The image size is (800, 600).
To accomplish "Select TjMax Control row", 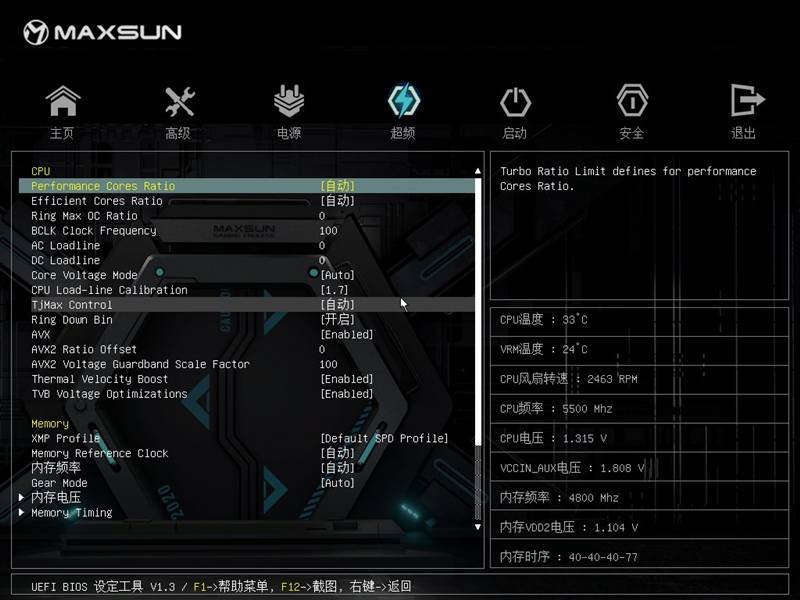I will 246,305.
